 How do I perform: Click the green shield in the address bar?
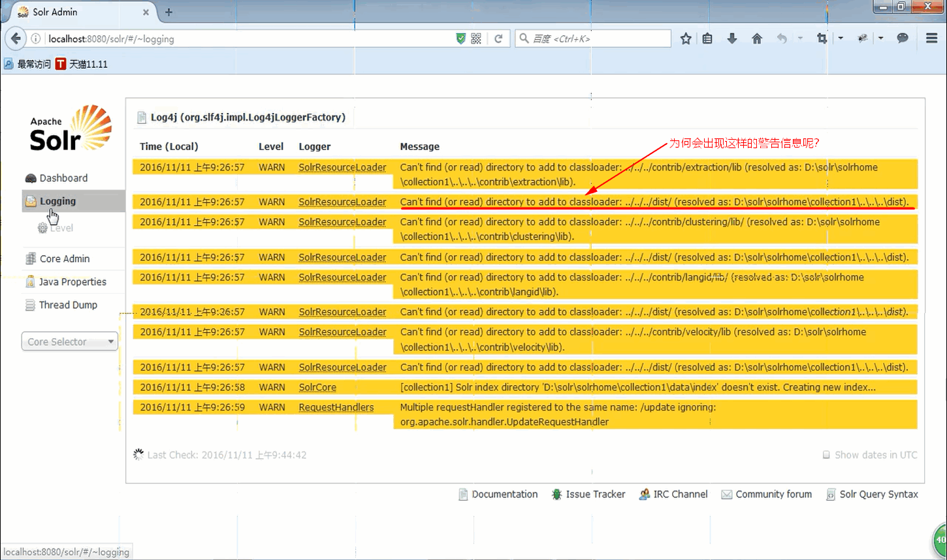pos(459,38)
